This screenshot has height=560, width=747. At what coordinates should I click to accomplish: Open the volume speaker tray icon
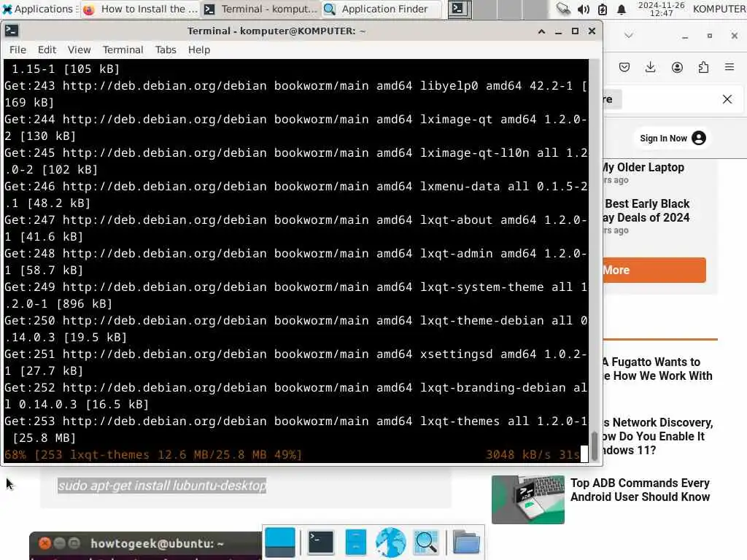583,9
